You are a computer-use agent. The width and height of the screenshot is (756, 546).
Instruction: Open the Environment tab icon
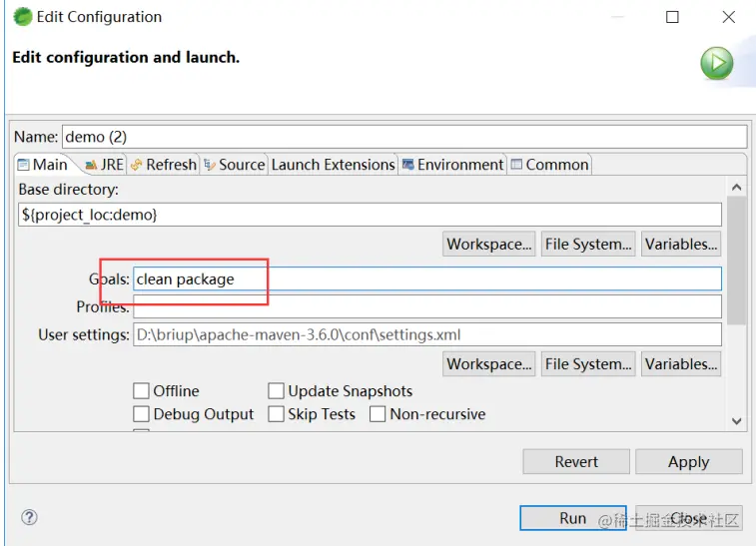(x=407, y=165)
